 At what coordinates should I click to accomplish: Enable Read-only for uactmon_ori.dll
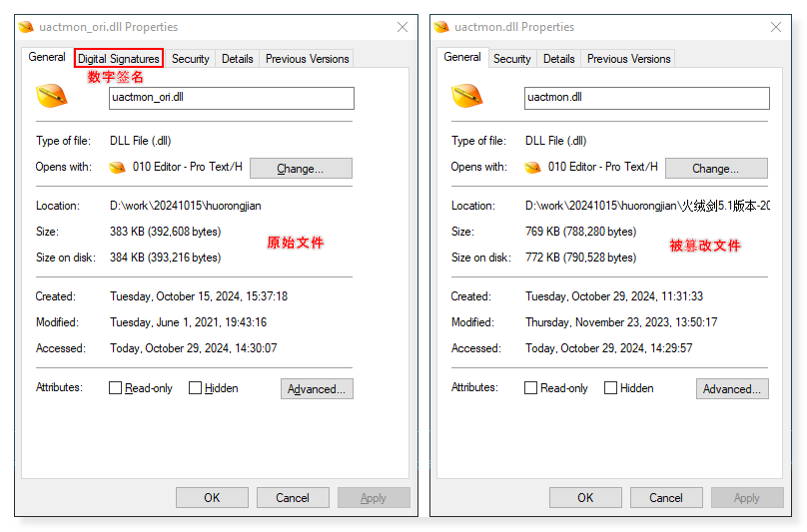tap(116, 388)
